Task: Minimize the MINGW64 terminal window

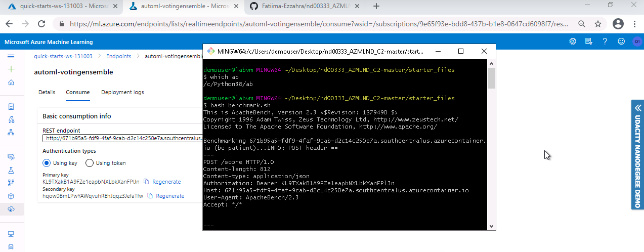Action: pyautogui.click(x=438, y=52)
